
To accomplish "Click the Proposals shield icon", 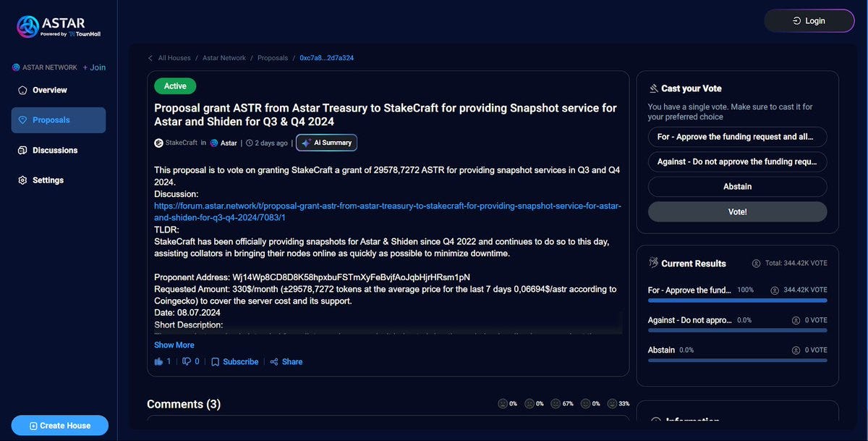I will (x=22, y=120).
